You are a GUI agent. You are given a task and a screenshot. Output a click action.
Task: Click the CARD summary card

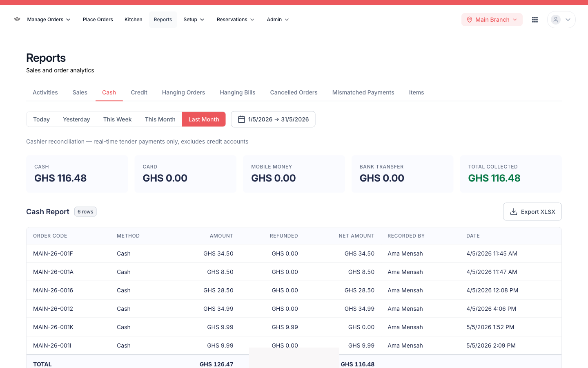coord(185,174)
